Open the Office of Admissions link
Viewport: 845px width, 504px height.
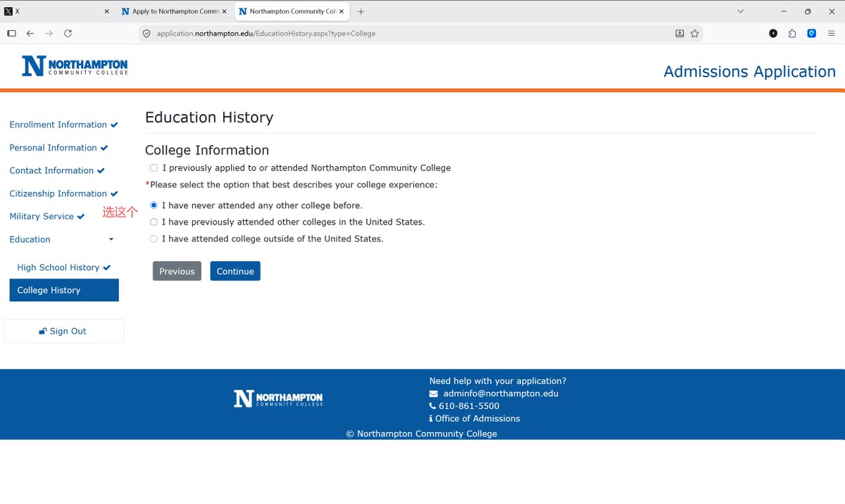(x=477, y=418)
